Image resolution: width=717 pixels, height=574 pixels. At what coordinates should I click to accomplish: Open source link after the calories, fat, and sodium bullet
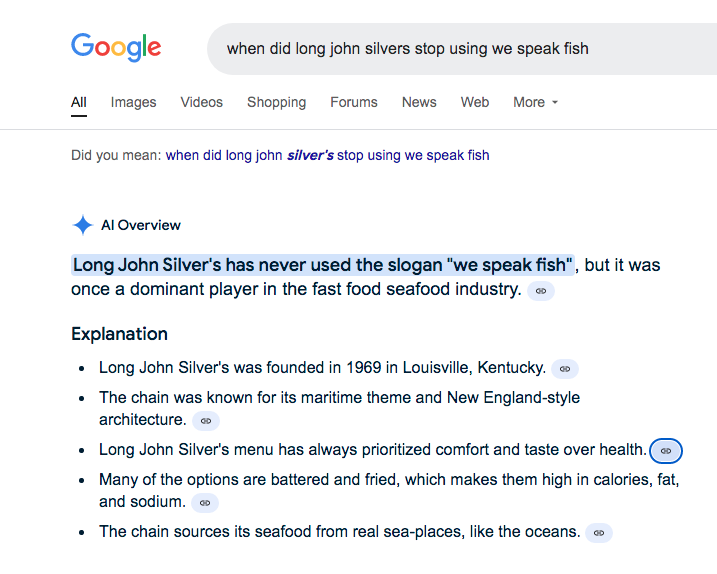click(x=205, y=503)
